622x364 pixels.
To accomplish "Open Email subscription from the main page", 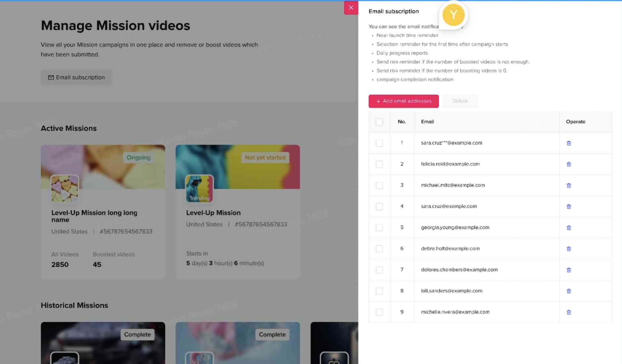I will point(77,77).
